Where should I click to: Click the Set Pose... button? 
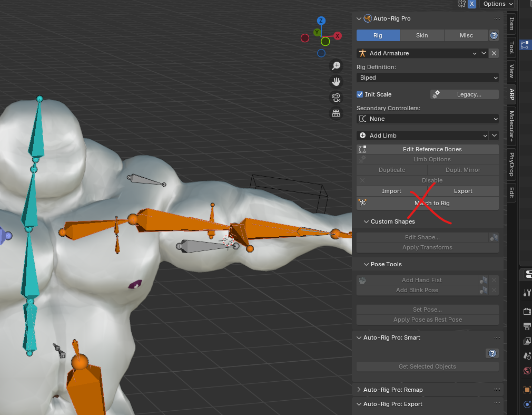point(428,310)
